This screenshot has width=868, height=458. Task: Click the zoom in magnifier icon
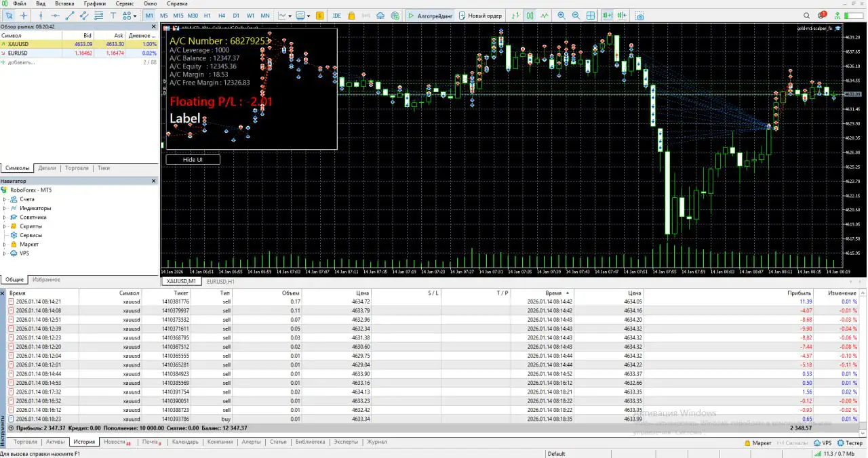(x=561, y=16)
